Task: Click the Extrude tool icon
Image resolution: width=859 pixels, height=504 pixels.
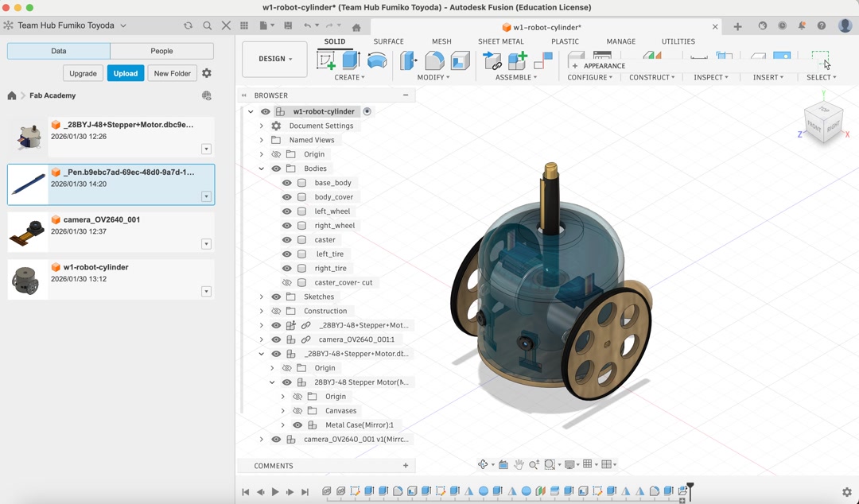Action: (x=351, y=60)
